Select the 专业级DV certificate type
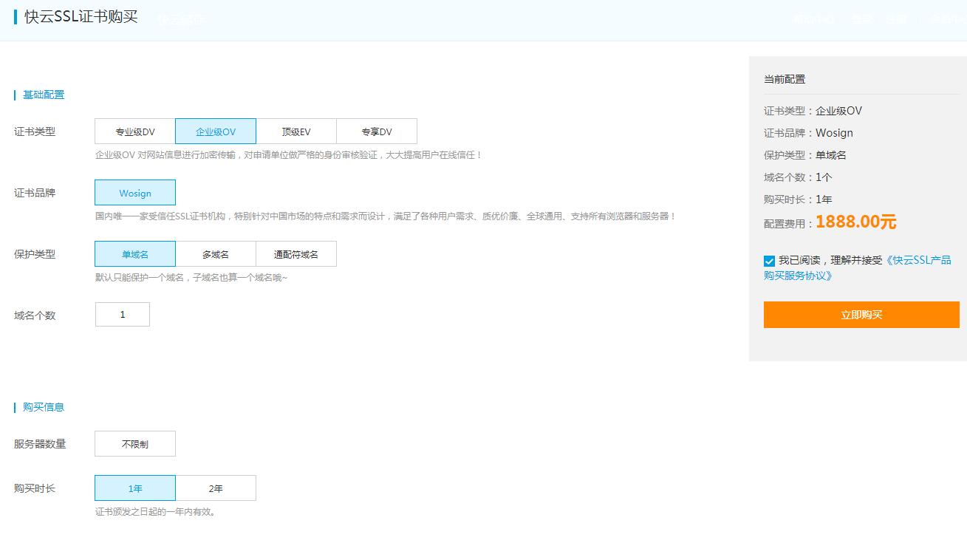The width and height of the screenshot is (967, 560). (x=134, y=131)
